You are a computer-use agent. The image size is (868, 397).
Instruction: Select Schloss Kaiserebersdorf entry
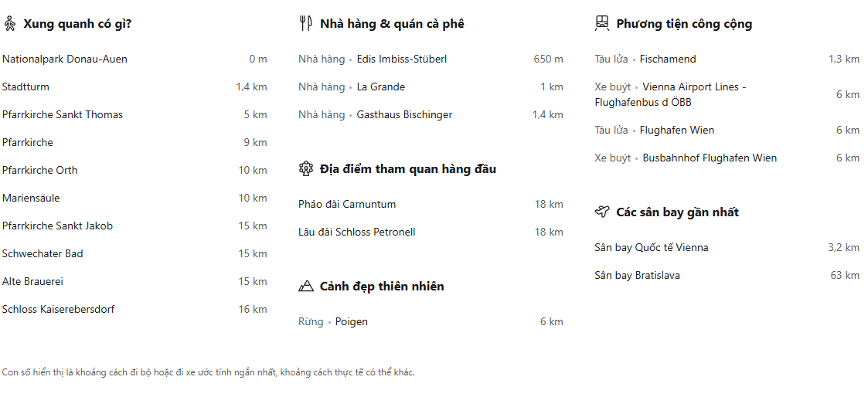coord(59,310)
